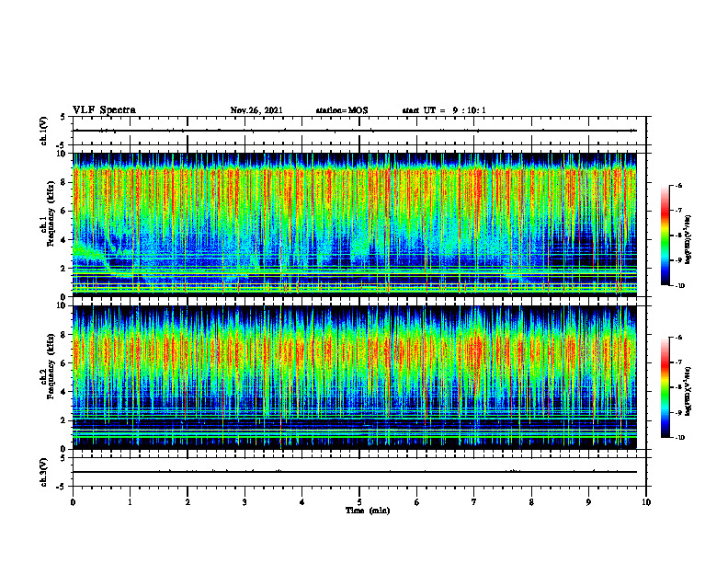Image resolution: width=728 pixels, height=563 pixels.
Task: Click the ch.1 spectrogram colorbar
Action: click(665, 236)
